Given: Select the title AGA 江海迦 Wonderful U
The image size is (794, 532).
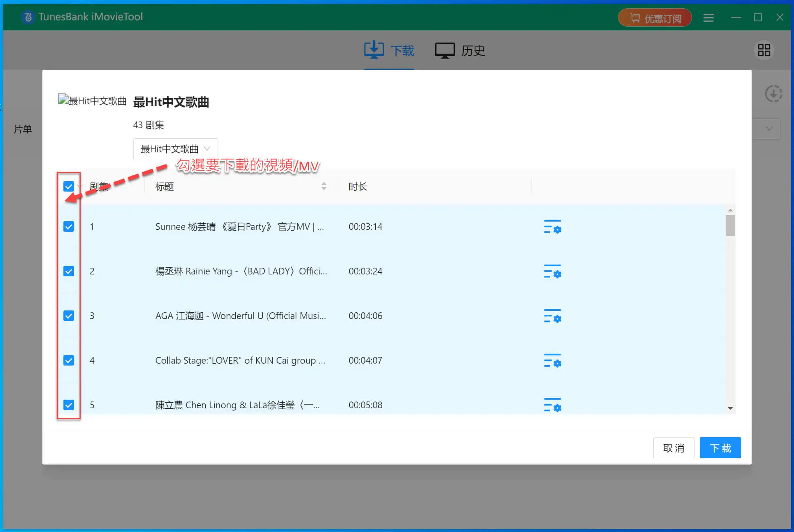Looking at the screenshot, I should coord(241,316).
